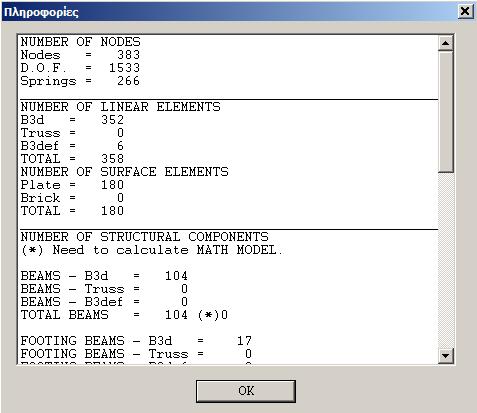The width and height of the screenshot is (477, 413).
Task: Select the 'NUMBER OF NODES' heading
Action: pyautogui.click(x=80, y=42)
